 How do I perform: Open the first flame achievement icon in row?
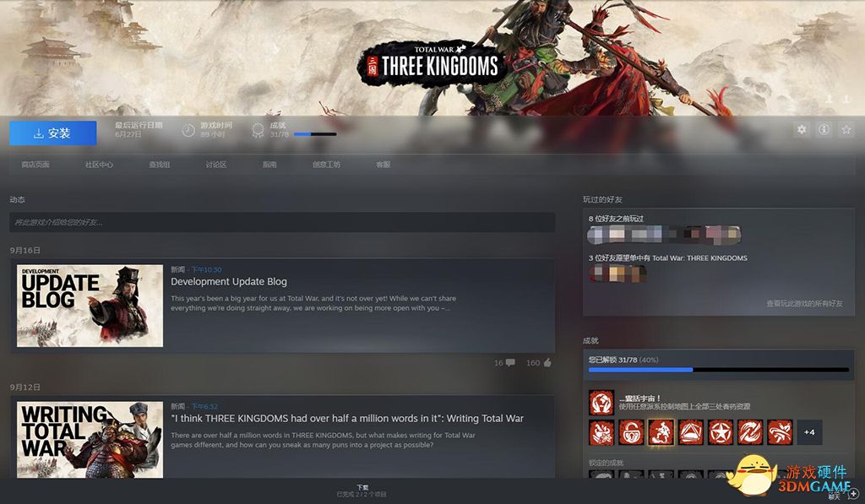(601, 432)
